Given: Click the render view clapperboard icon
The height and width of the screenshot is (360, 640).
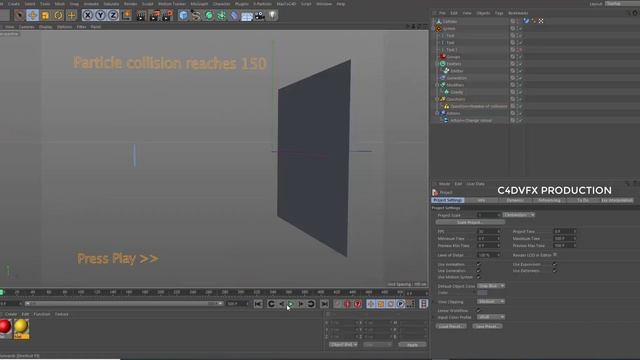Looking at the screenshot, I should click(141, 16).
